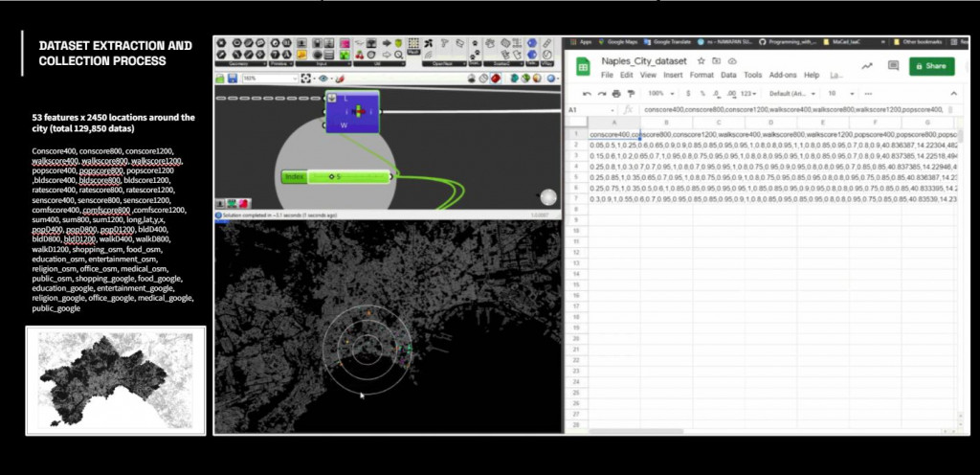Expand the font size 10 dropdown

839,94
